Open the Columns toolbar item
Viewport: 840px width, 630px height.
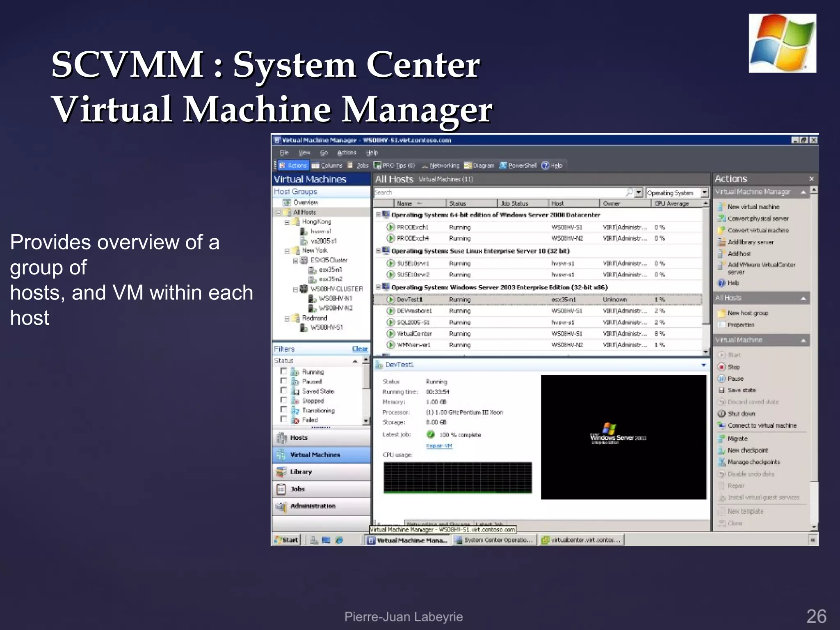pyautogui.click(x=326, y=165)
